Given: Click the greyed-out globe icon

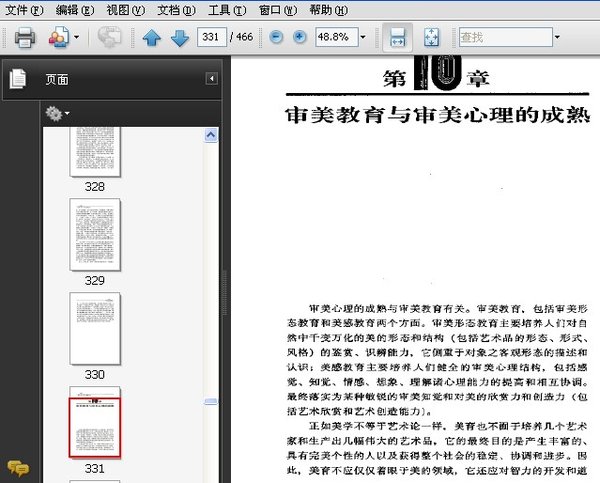Looking at the screenshot, I should tap(109, 37).
